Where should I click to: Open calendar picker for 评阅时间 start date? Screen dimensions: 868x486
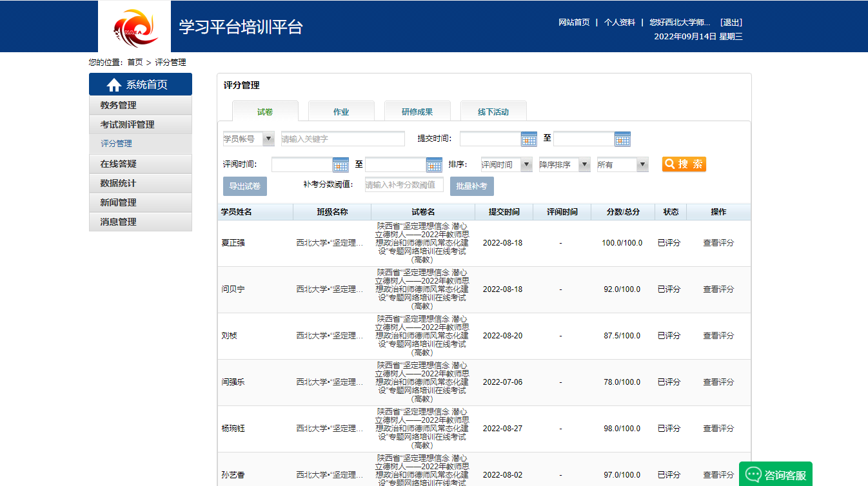[340, 165]
